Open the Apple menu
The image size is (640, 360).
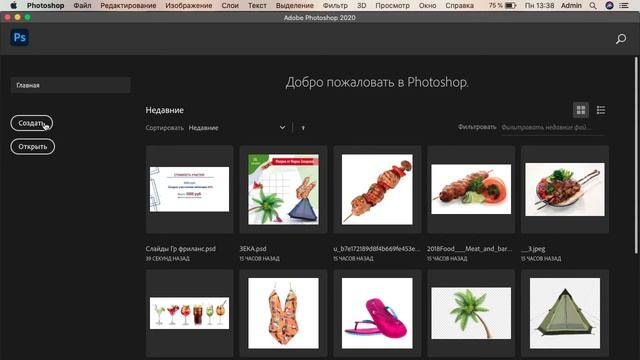pyautogui.click(x=13, y=6)
